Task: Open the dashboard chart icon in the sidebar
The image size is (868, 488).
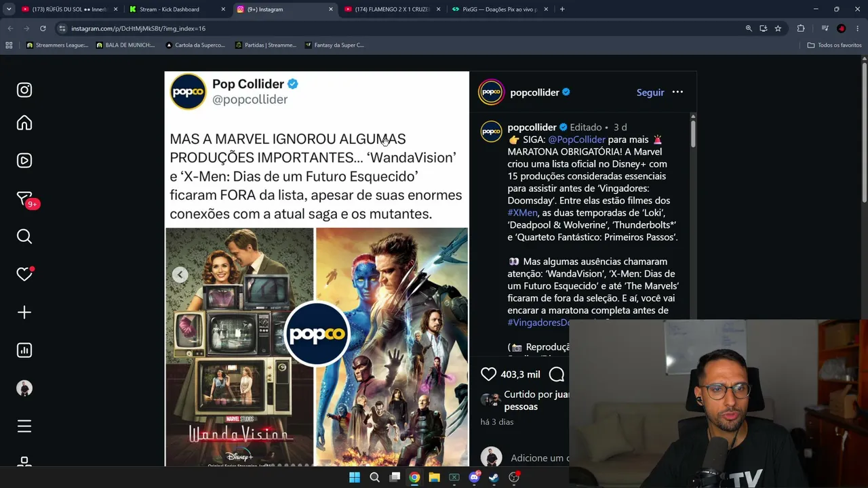Action: pos(24,350)
